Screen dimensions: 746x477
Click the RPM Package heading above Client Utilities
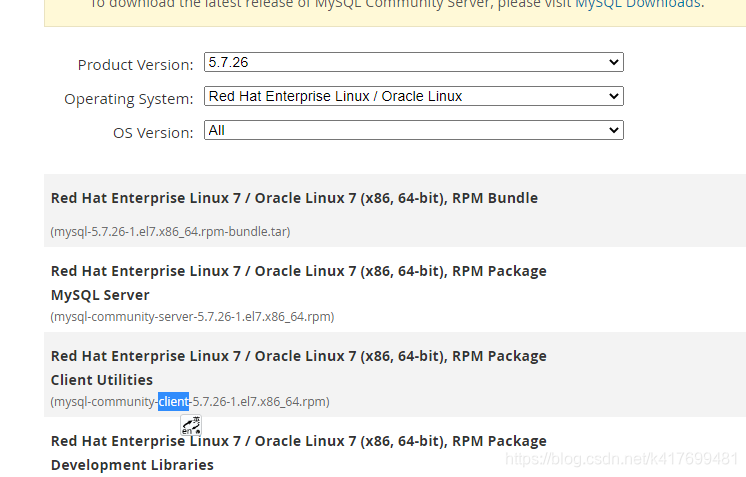tap(299, 356)
